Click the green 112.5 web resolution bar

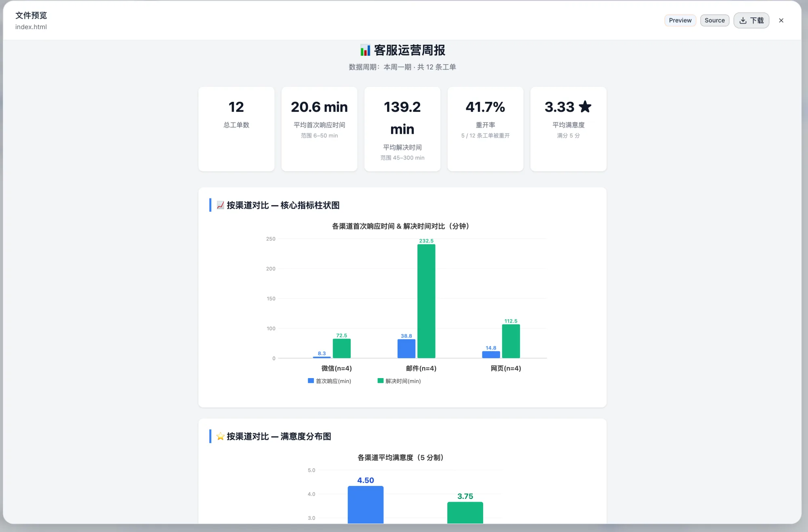point(511,341)
